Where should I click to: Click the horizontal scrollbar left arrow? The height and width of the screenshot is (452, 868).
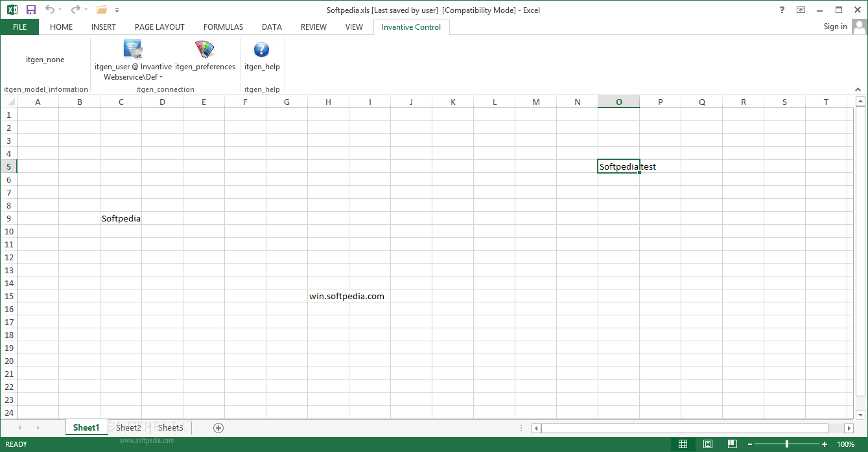(536, 428)
